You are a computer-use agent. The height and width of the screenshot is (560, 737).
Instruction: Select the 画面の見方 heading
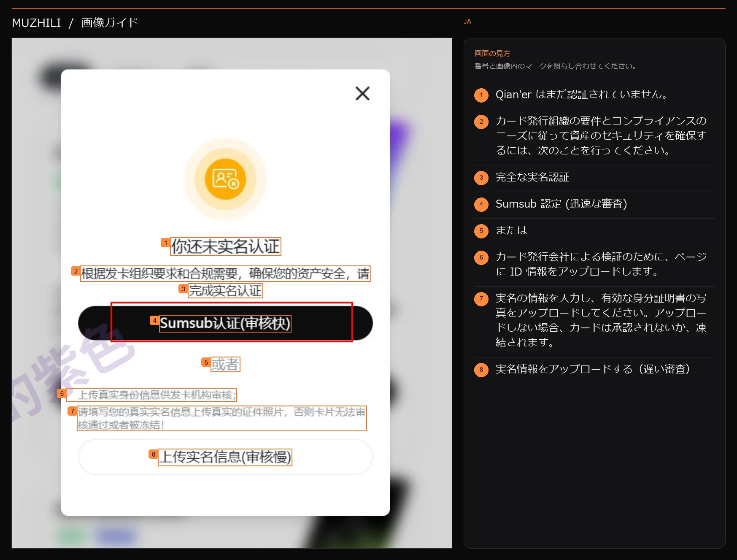[492, 54]
